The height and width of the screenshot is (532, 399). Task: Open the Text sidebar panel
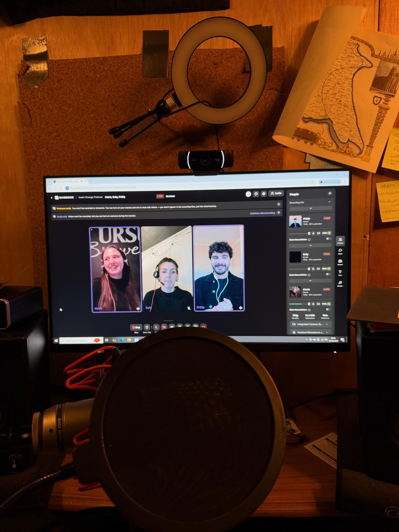tap(340, 273)
